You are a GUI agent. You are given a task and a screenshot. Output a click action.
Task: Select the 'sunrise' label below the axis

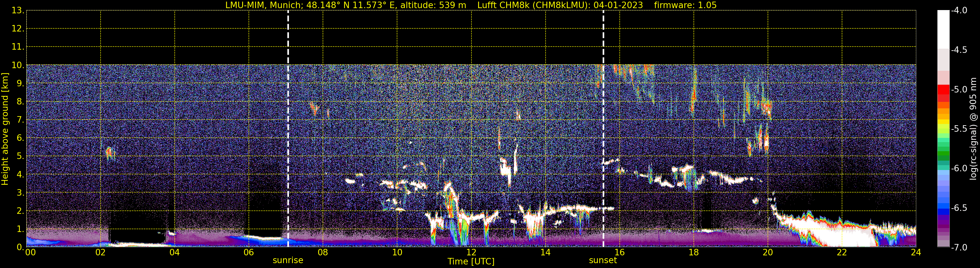point(288,261)
